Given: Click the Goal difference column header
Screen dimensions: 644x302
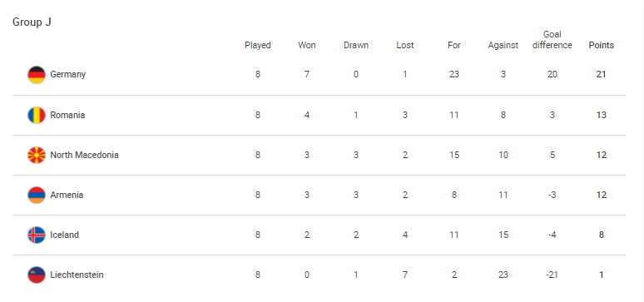Looking at the screenshot, I should tap(552, 40).
